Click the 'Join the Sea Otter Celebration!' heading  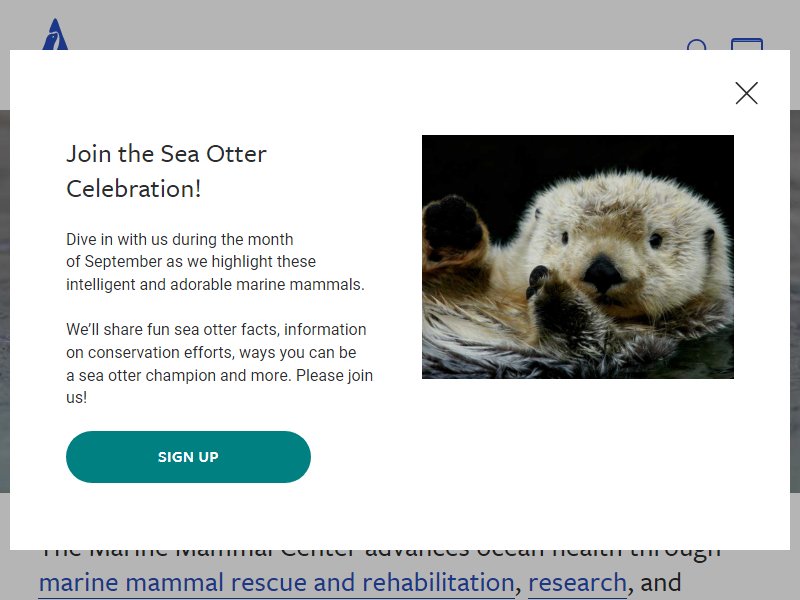coord(166,171)
